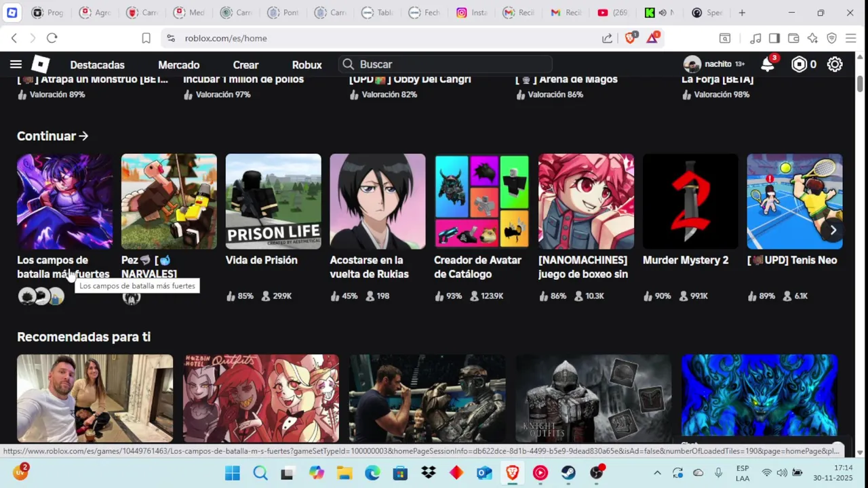Open the Destacadas tab
868x488 pixels.
click(x=97, y=65)
